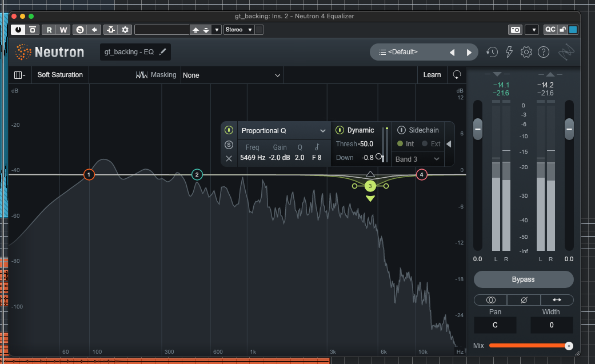The width and height of the screenshot is (595, 364).
Task: Click the Learn button
Action: (x=432, y=75)
